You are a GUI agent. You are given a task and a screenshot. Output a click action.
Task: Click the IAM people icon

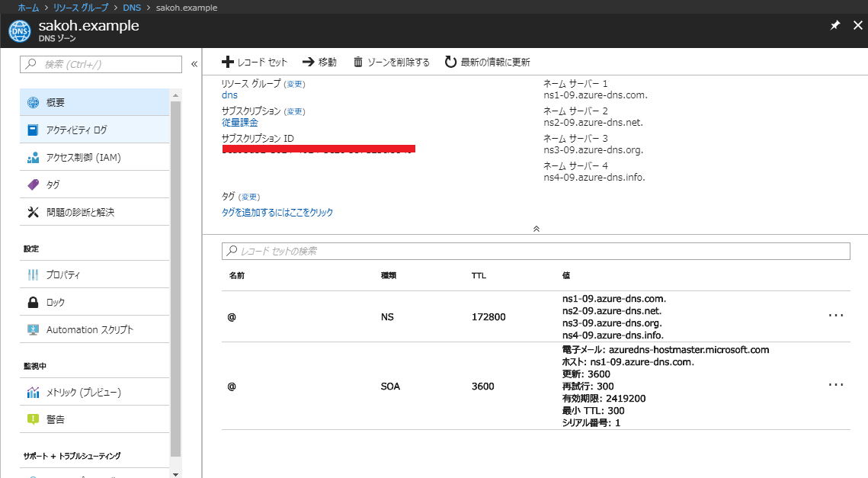(34, 157)
